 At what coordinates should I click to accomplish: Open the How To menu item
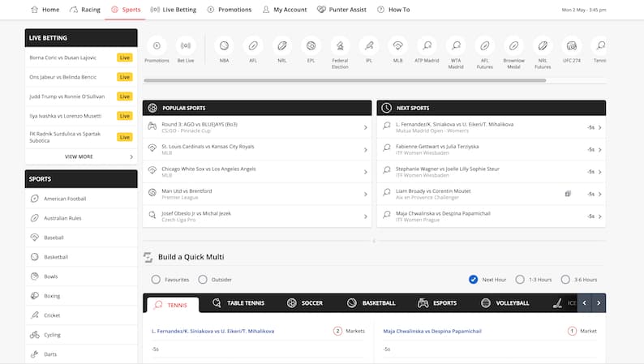point(393,10)
